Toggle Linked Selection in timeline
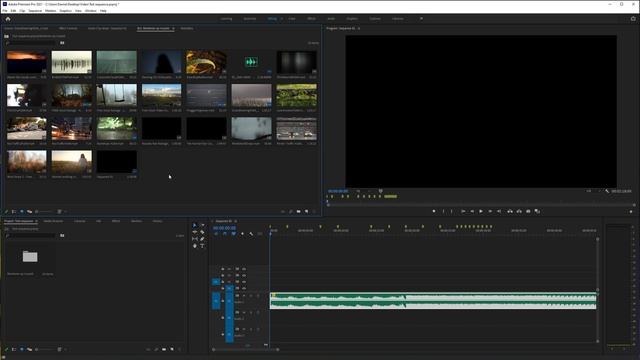 233,233
